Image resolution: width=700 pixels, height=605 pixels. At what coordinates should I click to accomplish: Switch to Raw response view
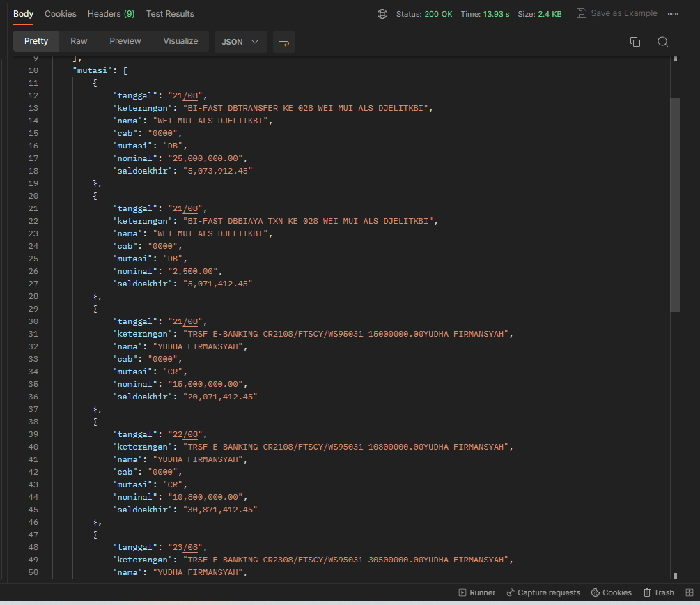79,41
